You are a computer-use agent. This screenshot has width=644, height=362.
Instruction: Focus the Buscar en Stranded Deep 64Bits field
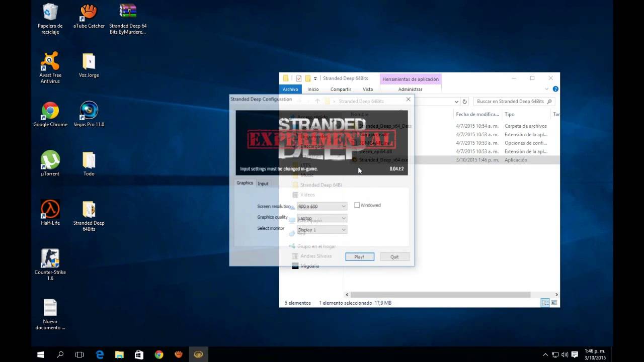[x=514, y=101]
